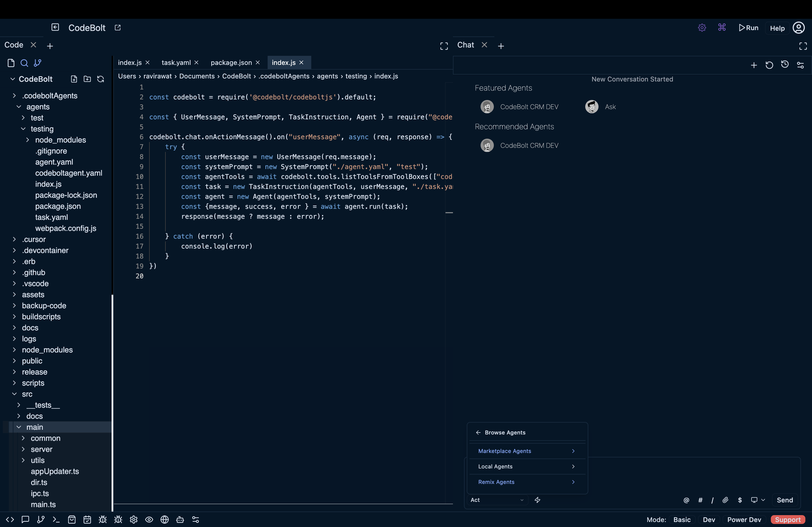Screen dimensions: 812x527
Task: Click the slash command icon in chat input
Action: click(x=713, y=500)
